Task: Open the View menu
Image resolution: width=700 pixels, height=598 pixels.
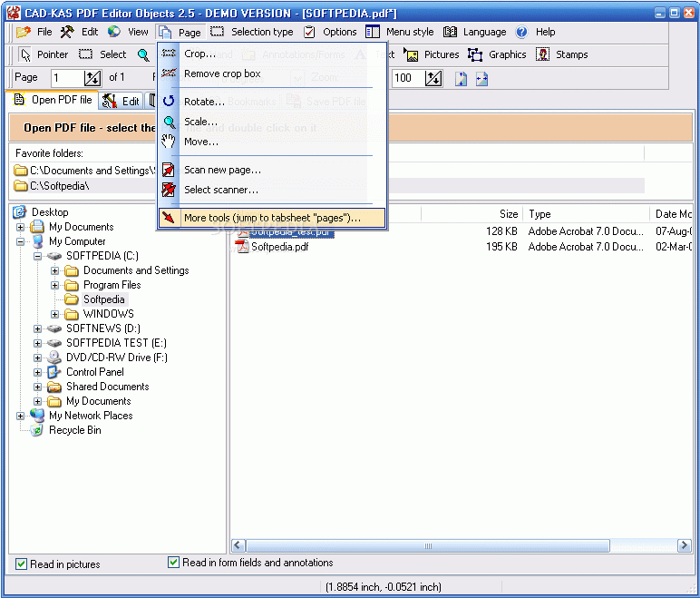Action: pos(128,32)
